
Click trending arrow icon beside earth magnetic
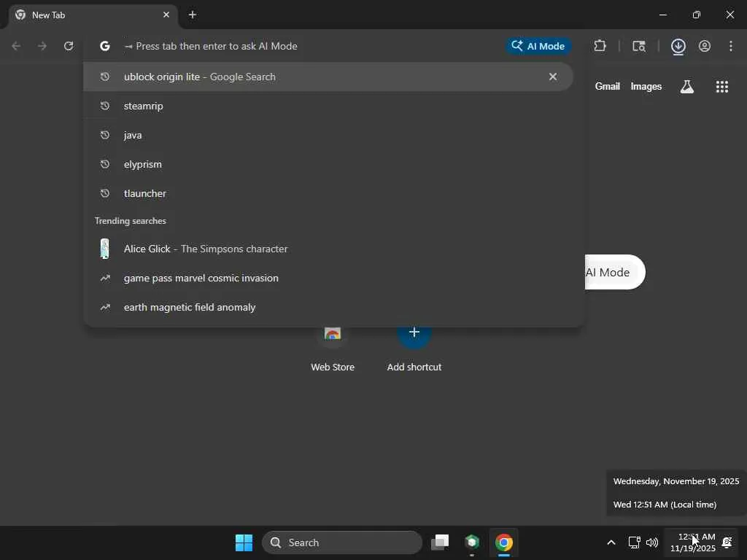[105, 307]
